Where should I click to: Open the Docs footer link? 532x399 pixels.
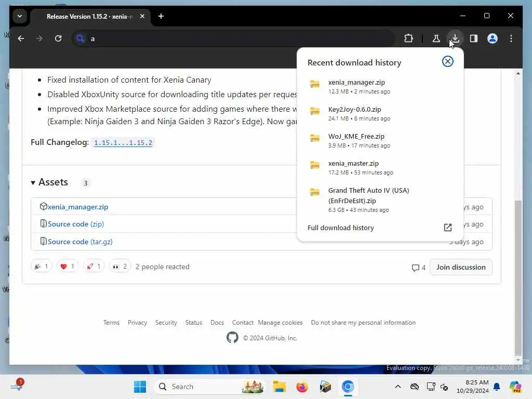point(217,322)
